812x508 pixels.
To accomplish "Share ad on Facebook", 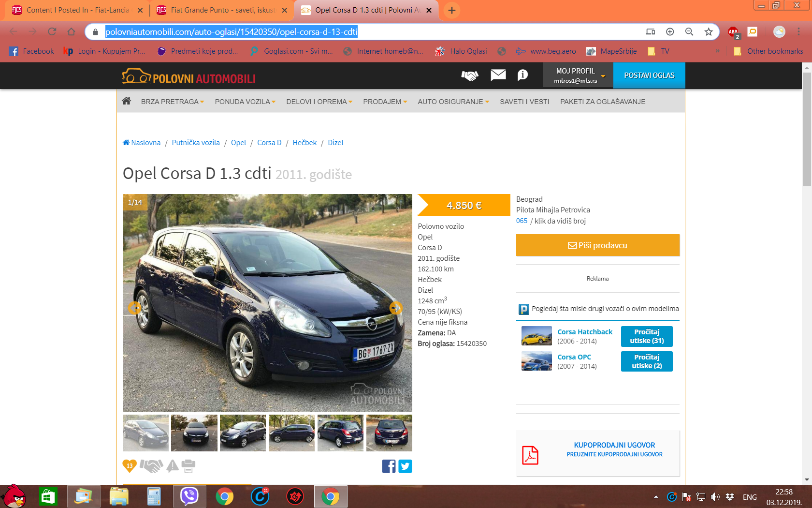I will point(389,466).
